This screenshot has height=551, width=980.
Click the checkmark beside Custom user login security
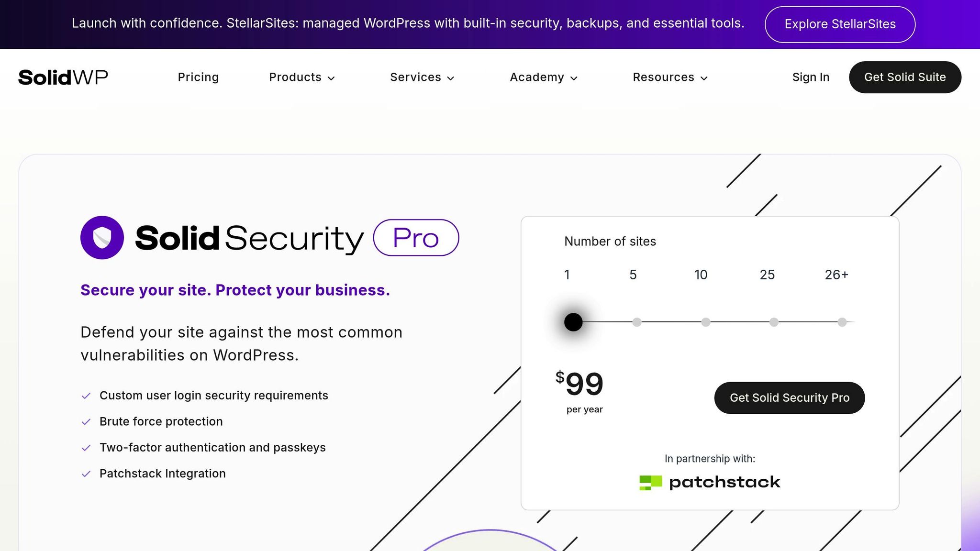(x=87, y=396)
